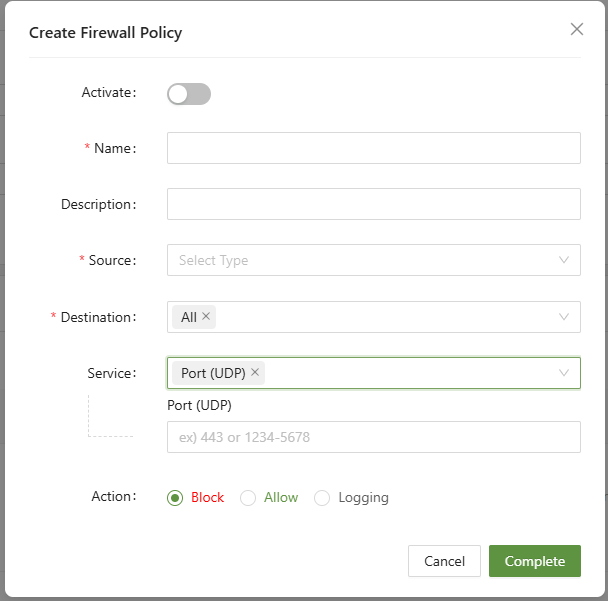Click the All tag in Destination
Screen dimensions: 608x601
pos(188,317)
